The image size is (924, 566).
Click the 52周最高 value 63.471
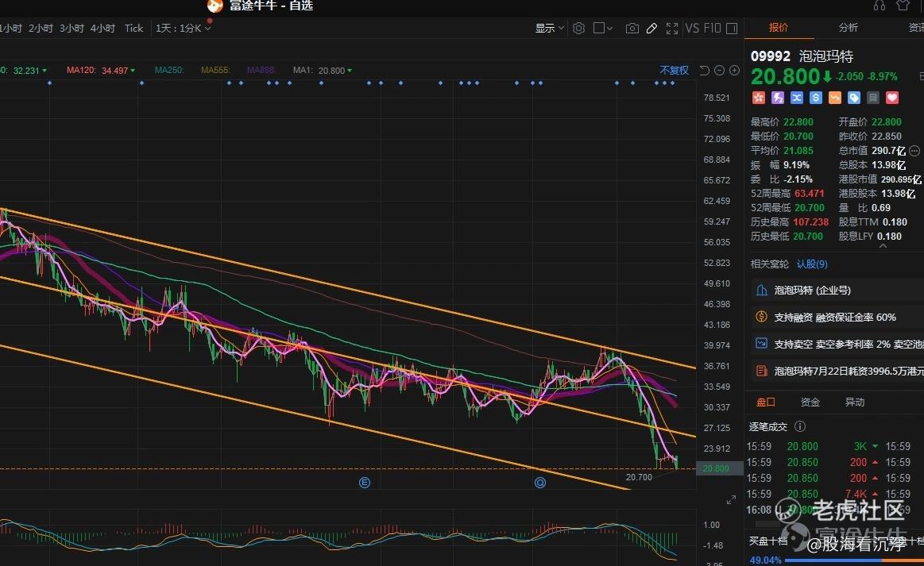coord(809,193)
